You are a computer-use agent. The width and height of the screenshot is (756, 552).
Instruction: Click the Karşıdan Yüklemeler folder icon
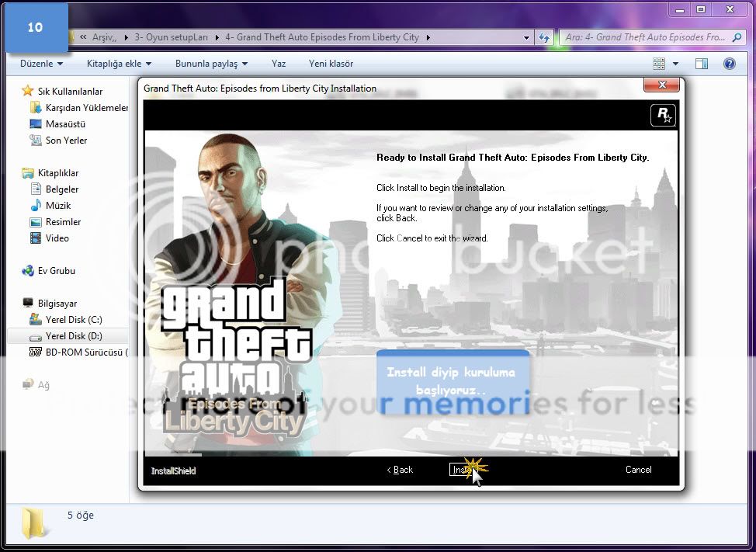coord(35,107)
